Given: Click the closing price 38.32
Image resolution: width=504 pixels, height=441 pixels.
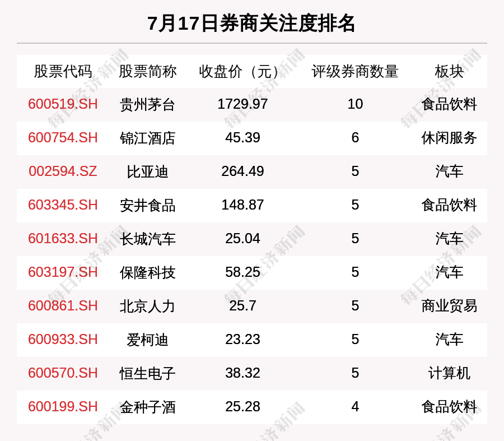Looking at the screenshot, I should pos(242,373).
